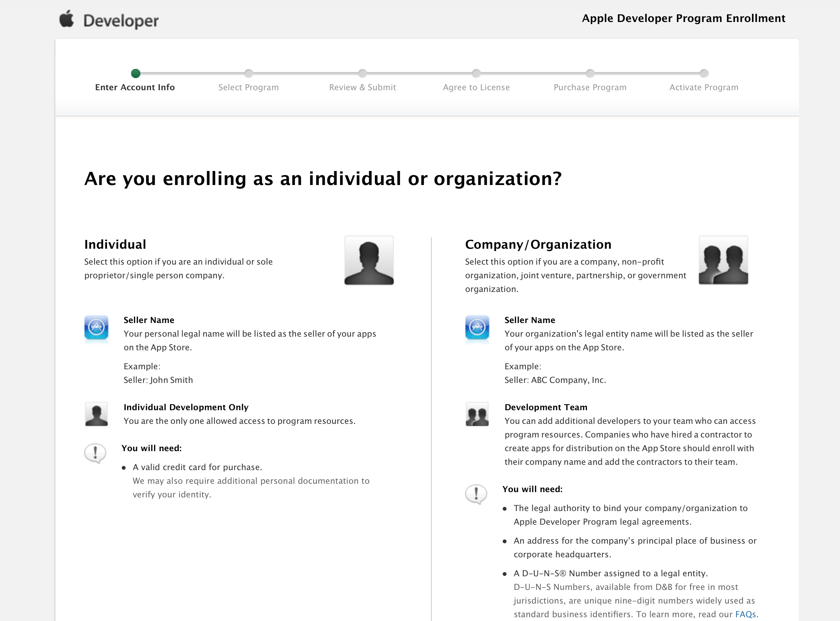This screenshot has height=621, width=840.
Task: Click the 'Development Team' heading
Action: tap(546, 407)
